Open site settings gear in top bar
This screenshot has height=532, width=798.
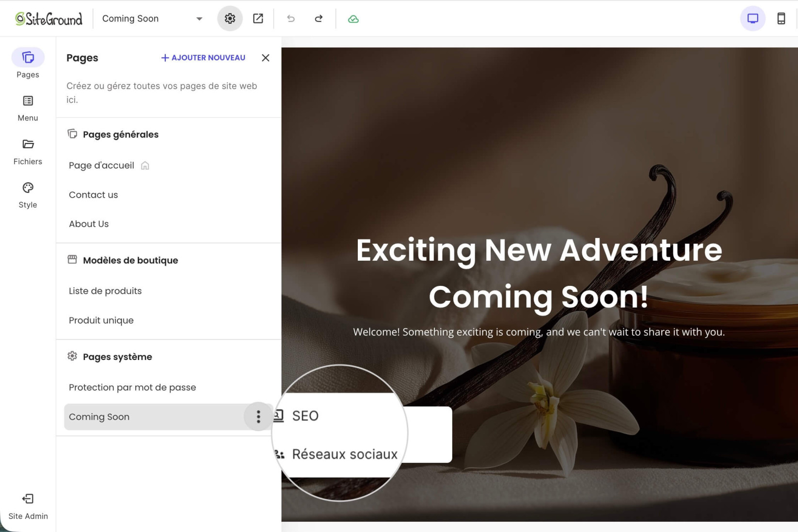pos(230,18)
